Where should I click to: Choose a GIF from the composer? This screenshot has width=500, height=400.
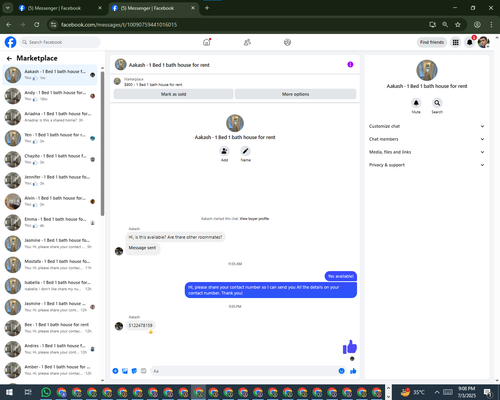[x=143, y=371]
